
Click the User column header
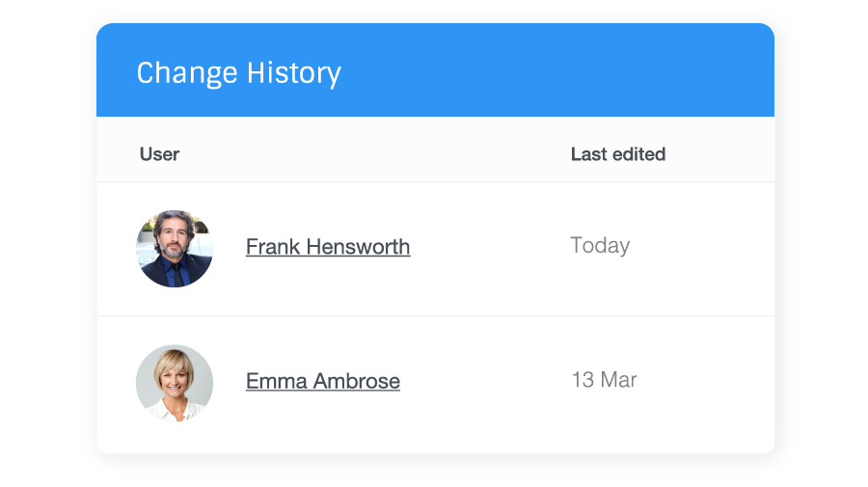pyautogui.click(x=159, y=154)
